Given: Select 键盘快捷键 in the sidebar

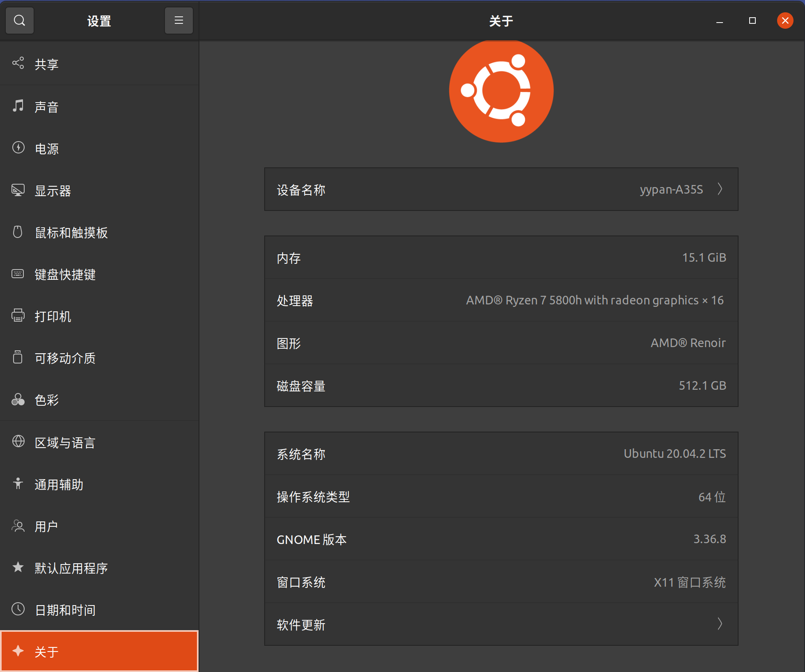Looking at the screenshot, I should pos(99,274).
